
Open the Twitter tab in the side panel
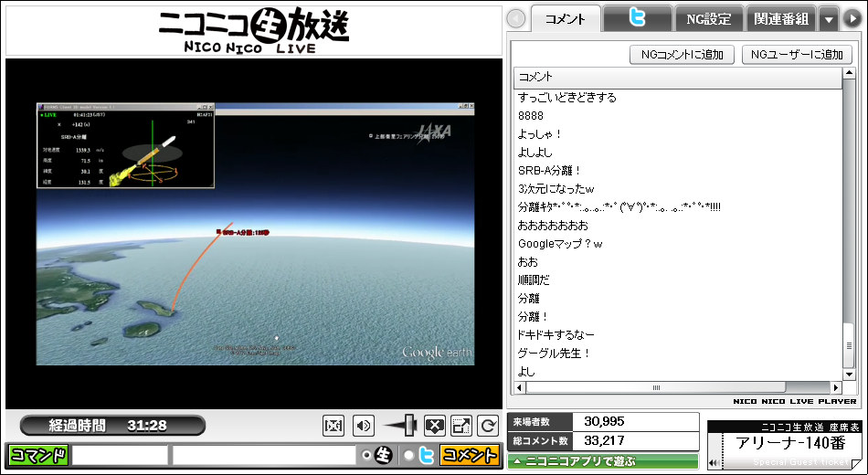click(638, 19)
